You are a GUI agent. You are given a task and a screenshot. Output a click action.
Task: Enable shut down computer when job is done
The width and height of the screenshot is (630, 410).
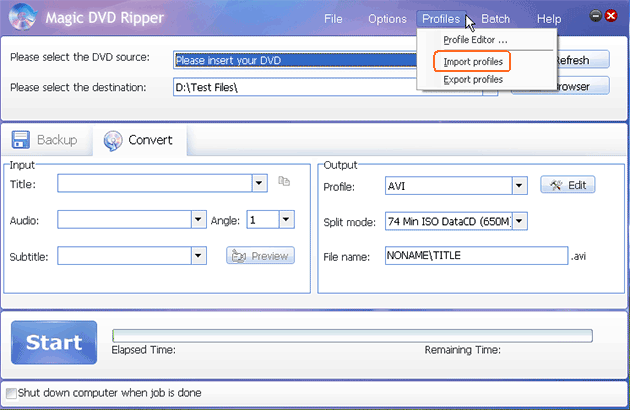click(11, 393)
